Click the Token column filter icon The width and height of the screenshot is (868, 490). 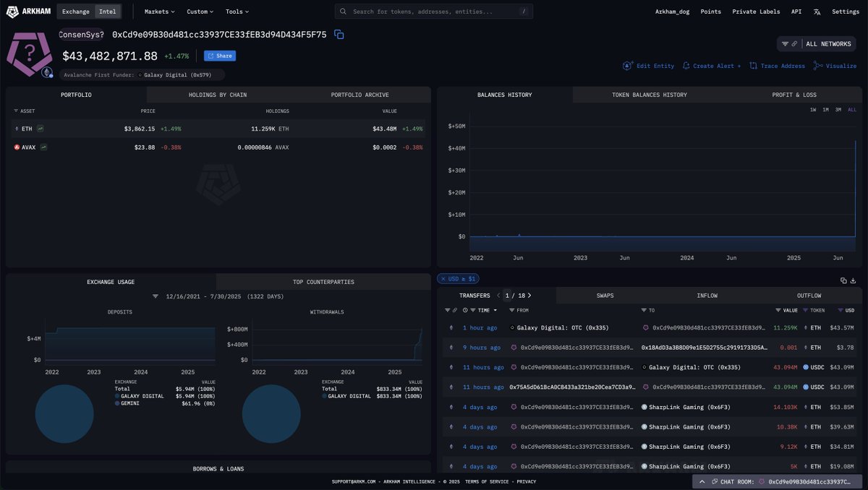806,310
